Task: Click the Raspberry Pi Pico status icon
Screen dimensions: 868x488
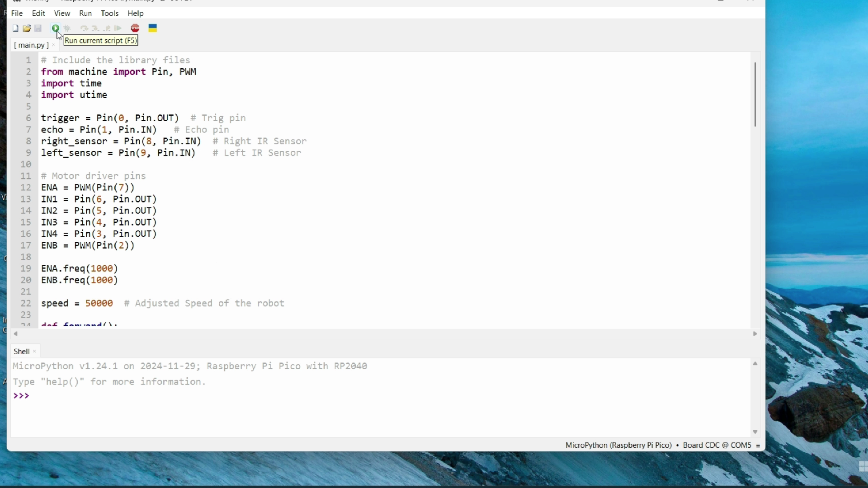Action: click(618, 445)
